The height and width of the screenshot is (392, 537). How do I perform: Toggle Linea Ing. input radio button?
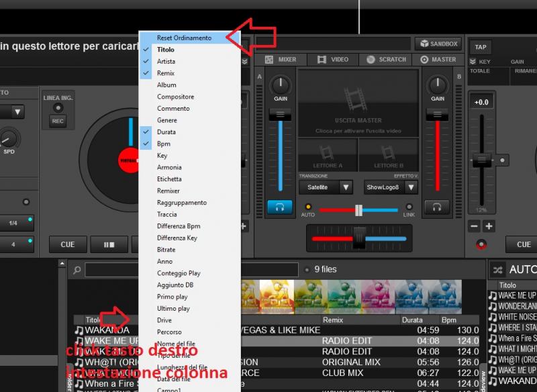(x=58, y=108)
